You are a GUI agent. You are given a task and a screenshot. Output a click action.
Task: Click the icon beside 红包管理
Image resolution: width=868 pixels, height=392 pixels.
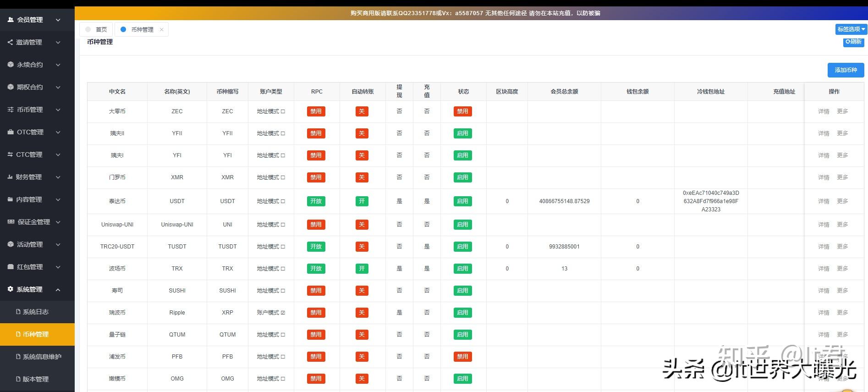pyautogui.click(x=11, y=267)
